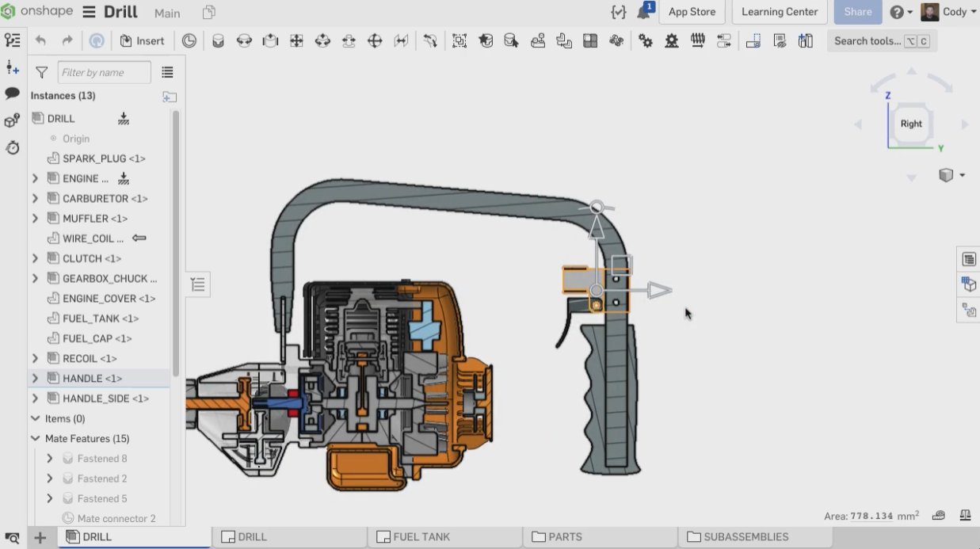Select the Group tool with dashed box

click(459, 41)
